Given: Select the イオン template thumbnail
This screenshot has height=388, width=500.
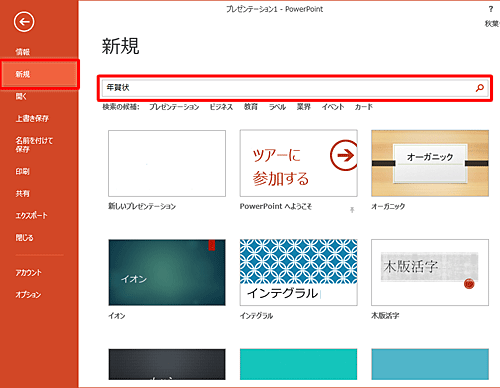Looking at the screenshot, I should coord(167,272).
